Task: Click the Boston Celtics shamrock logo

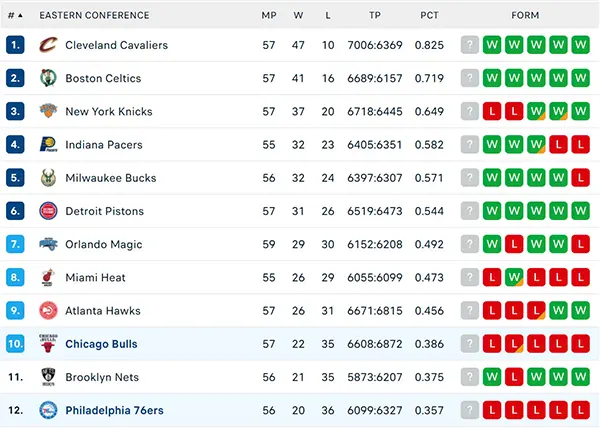Action: 48,78
